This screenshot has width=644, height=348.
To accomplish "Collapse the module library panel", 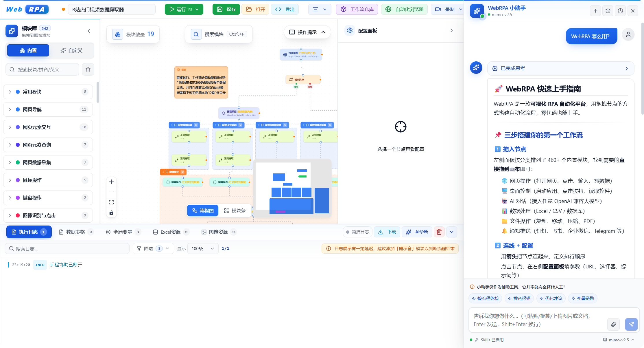I will [x=89, y=31].
